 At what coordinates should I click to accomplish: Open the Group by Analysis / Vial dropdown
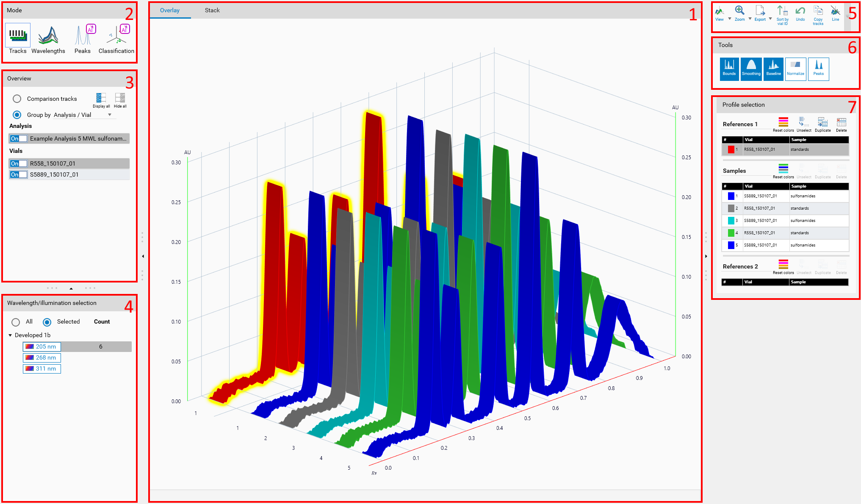[109, 115]
